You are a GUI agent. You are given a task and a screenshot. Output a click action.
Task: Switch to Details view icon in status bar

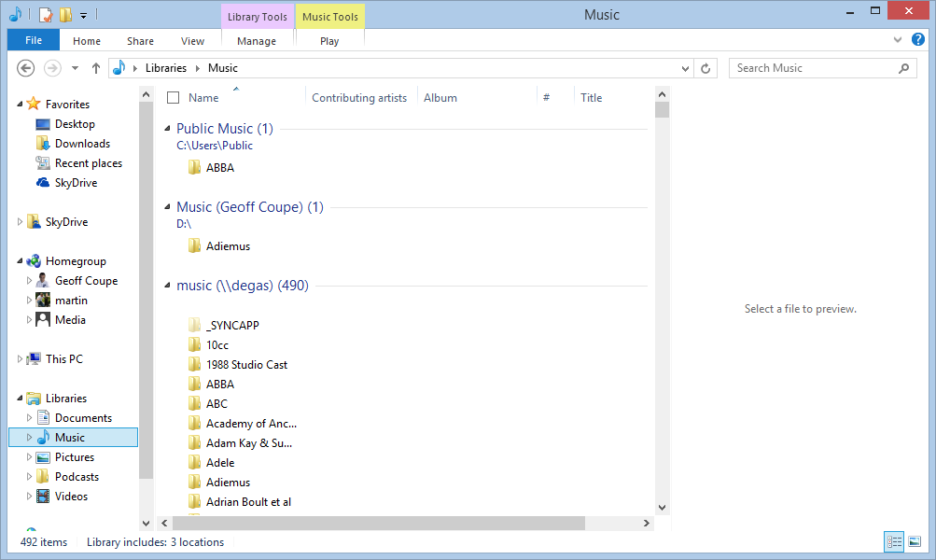tap(895, 541)
